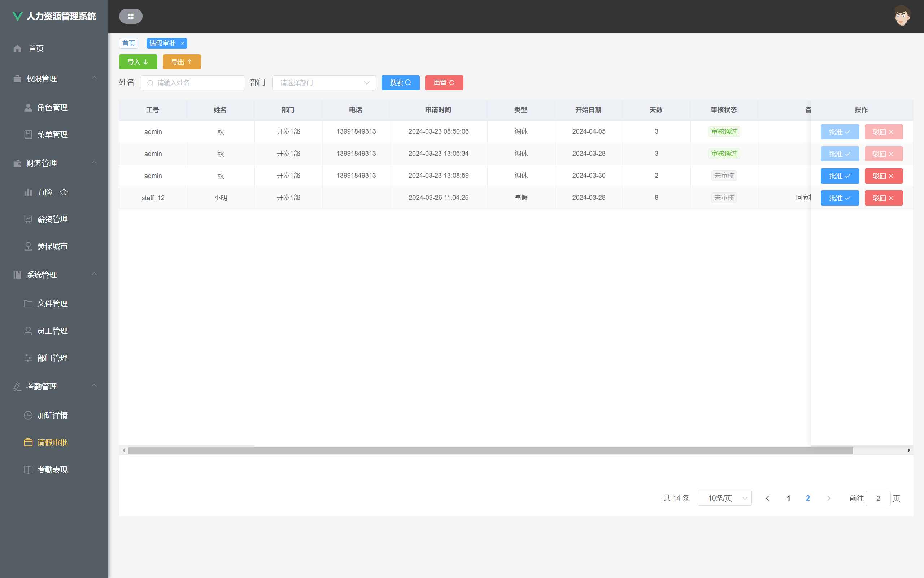Click the green V logo icon
This screenshot has height=578, width=924.
coord(18,16)
